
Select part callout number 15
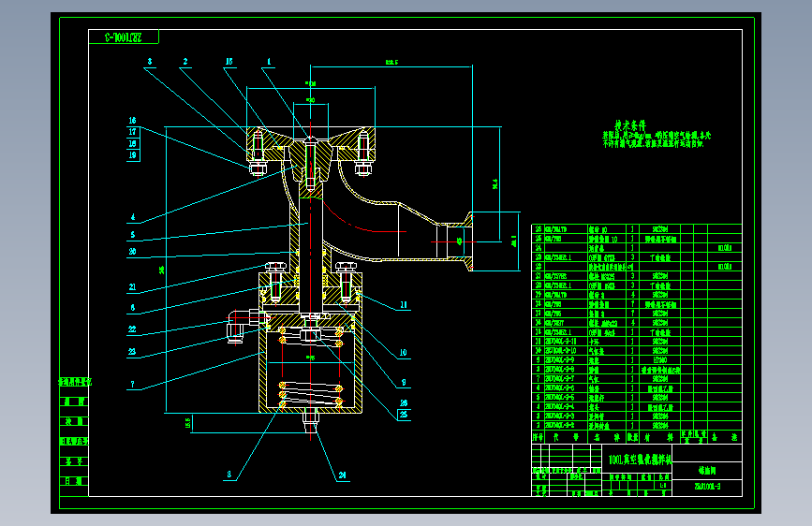tap(229, 62)
